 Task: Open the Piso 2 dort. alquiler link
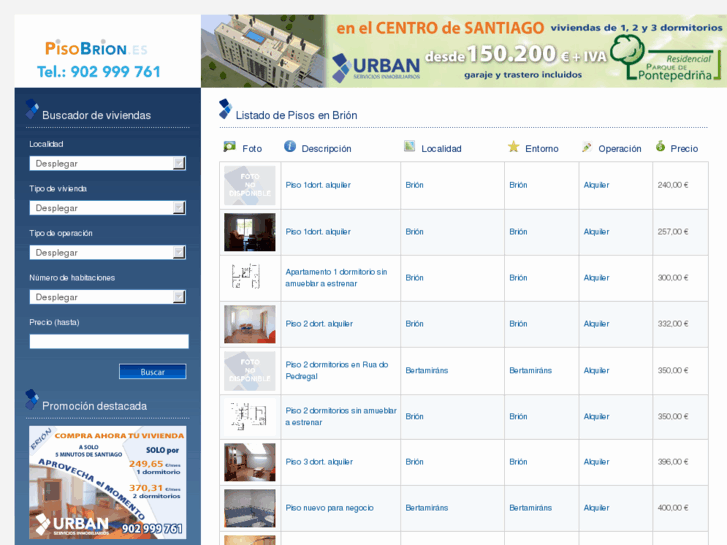319,324
